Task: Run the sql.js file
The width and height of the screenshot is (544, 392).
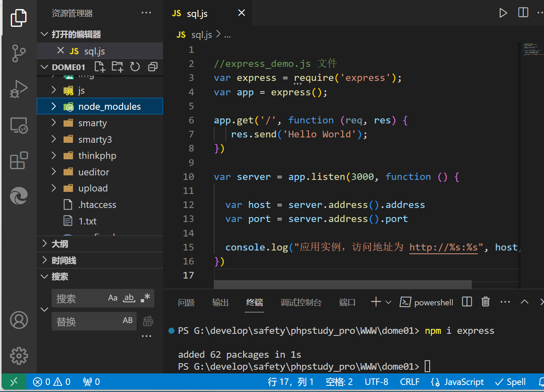Action: (x=503, y=13)
